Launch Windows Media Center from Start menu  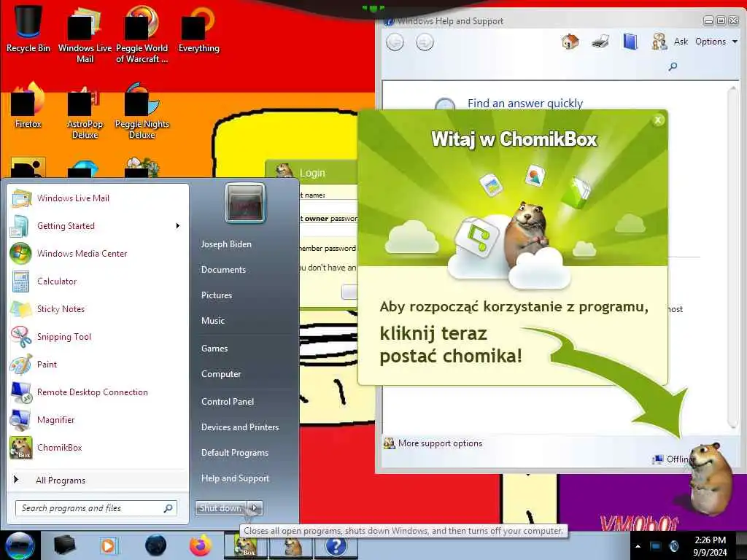click(98, 253)
